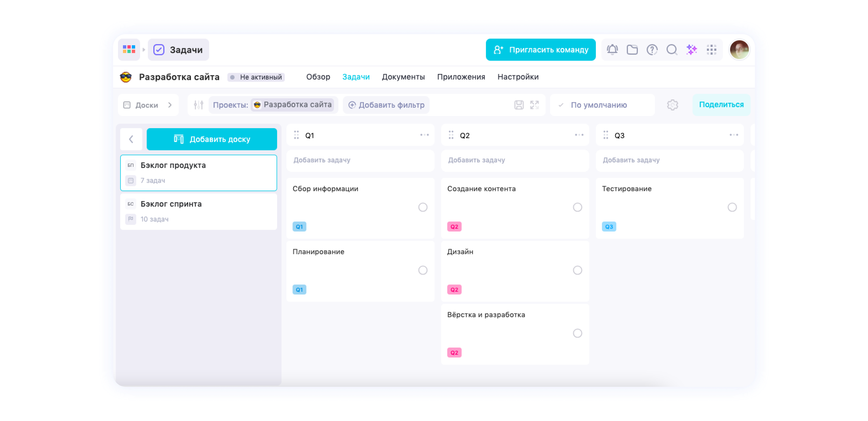Open the files folder icon in top bar
The width and height of the screenshot is (868, 421).
click(x=632, y=50)
